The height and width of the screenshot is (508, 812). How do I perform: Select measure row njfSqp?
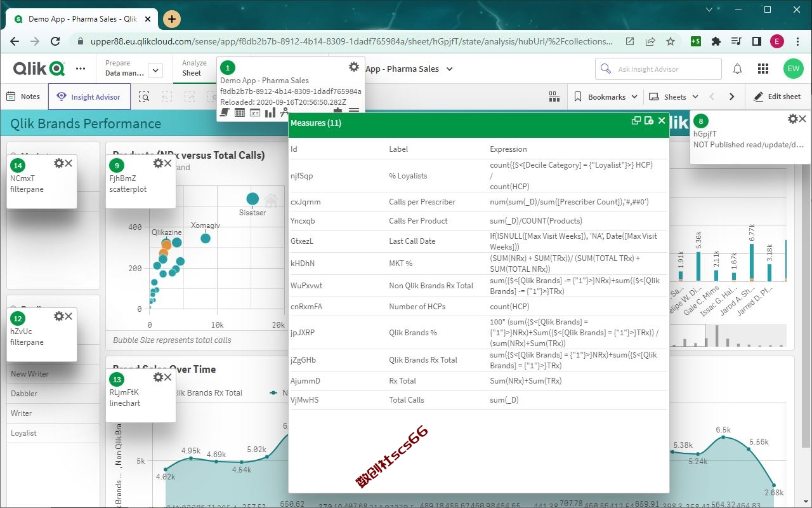coord(478,176)
